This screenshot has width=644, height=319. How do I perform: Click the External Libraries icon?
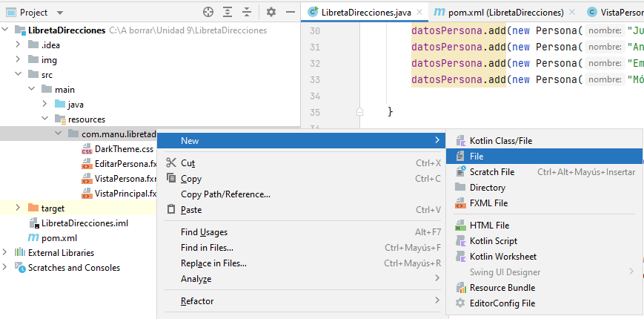(20, 252)
